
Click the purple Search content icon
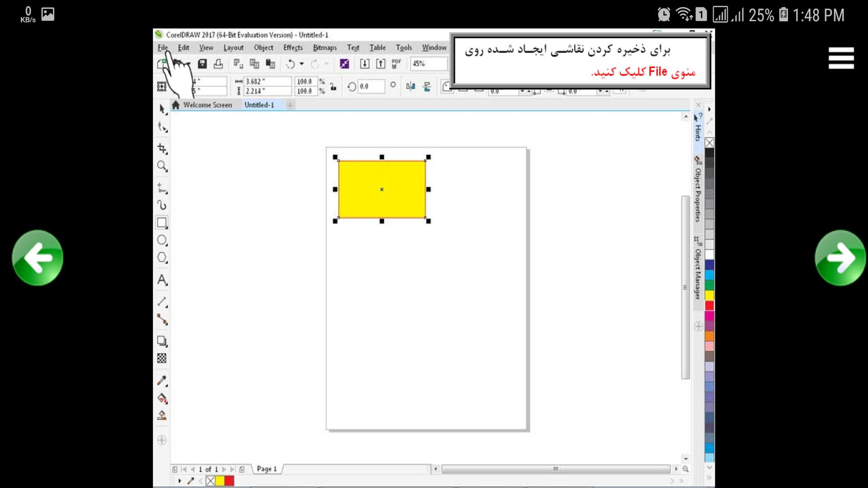click(344, 64)
